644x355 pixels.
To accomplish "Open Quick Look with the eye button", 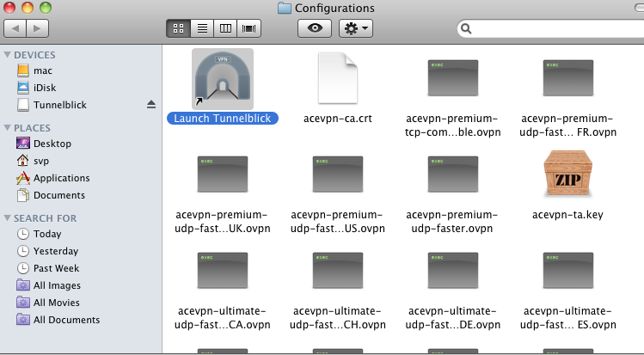I will pyautogui.click(x=315, y=28).
